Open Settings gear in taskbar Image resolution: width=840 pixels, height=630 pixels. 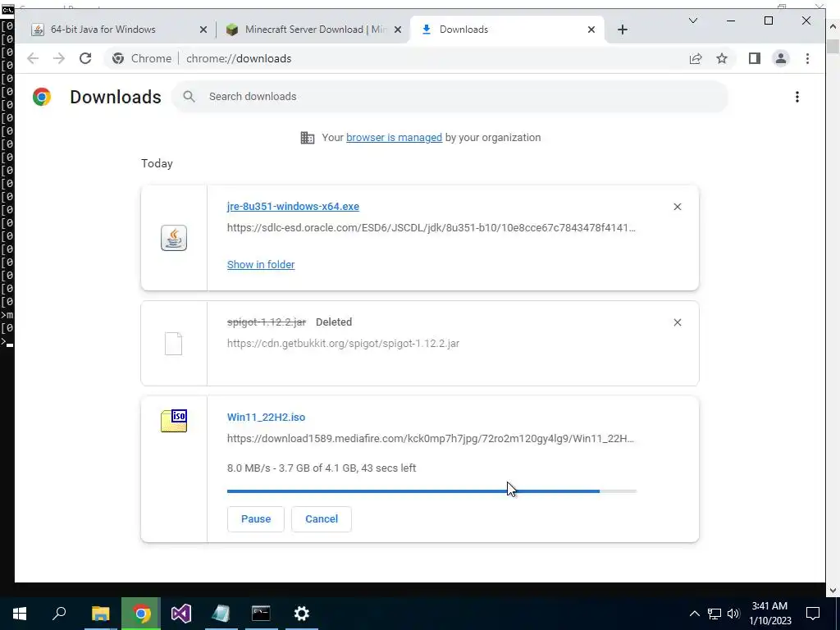point(302,614)
